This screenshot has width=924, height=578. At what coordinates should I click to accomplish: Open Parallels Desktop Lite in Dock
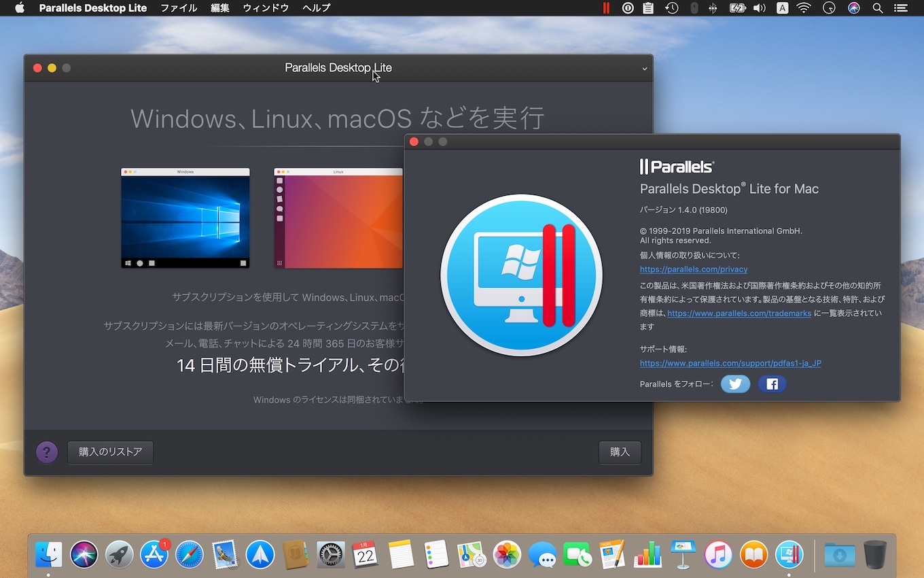pyautogui.click(x=789, y=555)
